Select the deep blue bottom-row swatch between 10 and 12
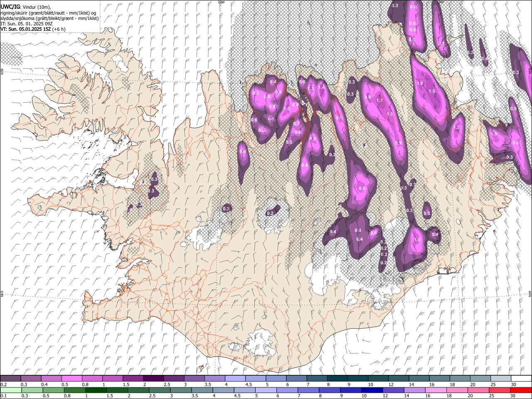This screenshot has width=532, height=399. tap(372, 390)
